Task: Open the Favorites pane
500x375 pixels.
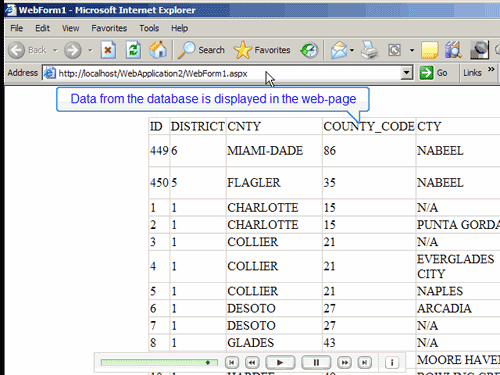Action: click(262, 50)
